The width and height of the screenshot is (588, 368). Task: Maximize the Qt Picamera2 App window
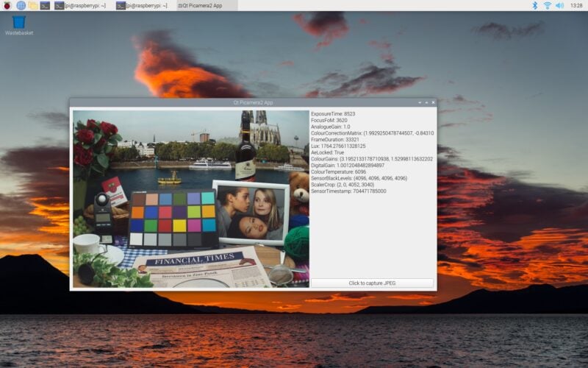[426, 102]
